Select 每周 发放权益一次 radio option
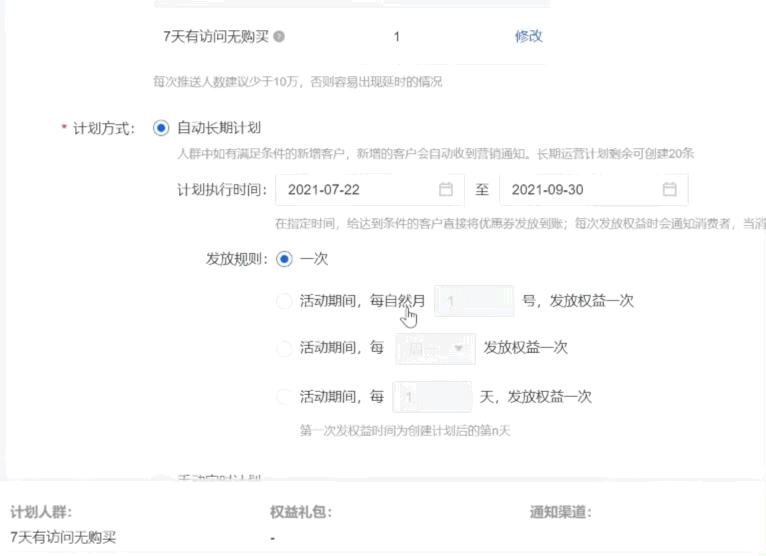766x556 pixels. click(284, 348)
